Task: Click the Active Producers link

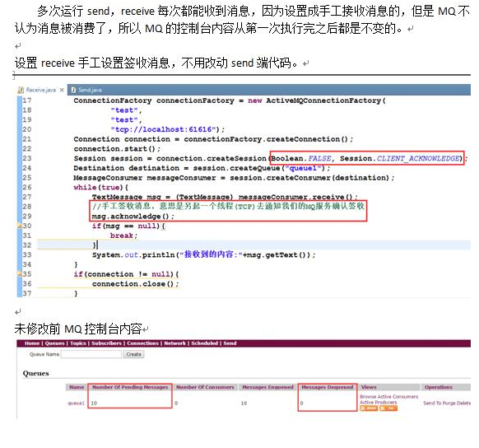Action: pos(378,402)
